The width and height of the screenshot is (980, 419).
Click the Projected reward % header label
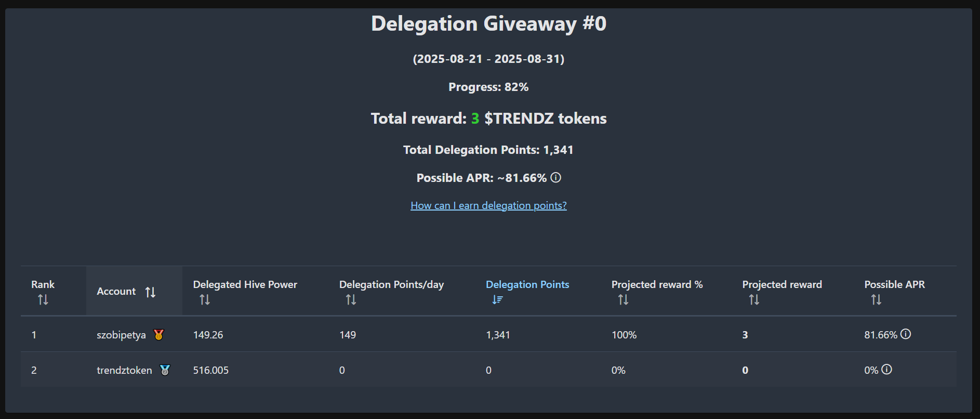point(657,285)
